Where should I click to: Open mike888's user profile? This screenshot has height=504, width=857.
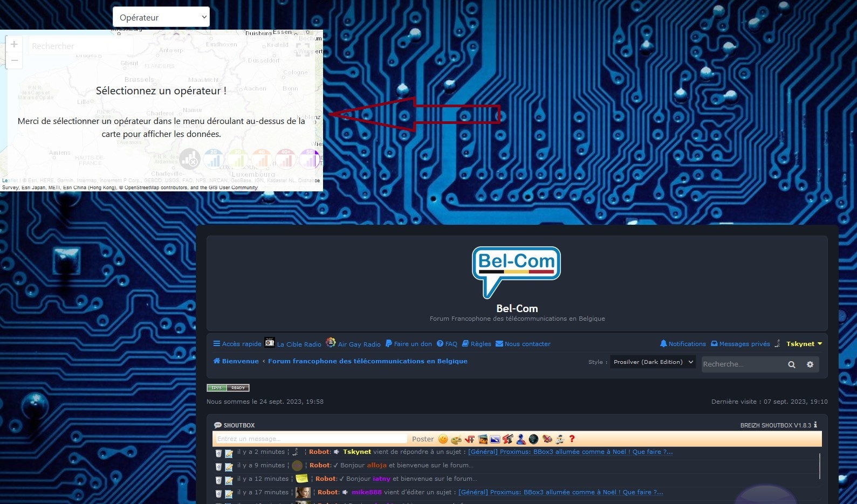pos(367,492)
